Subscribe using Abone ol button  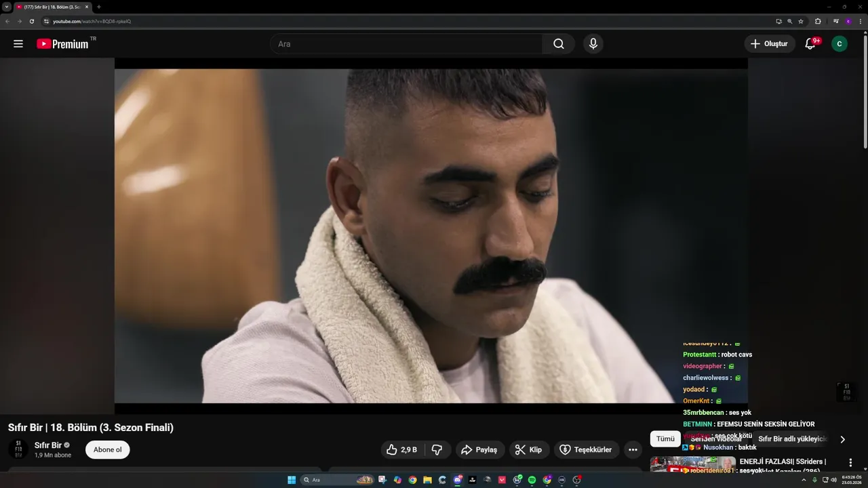click(x=107, y=449)
